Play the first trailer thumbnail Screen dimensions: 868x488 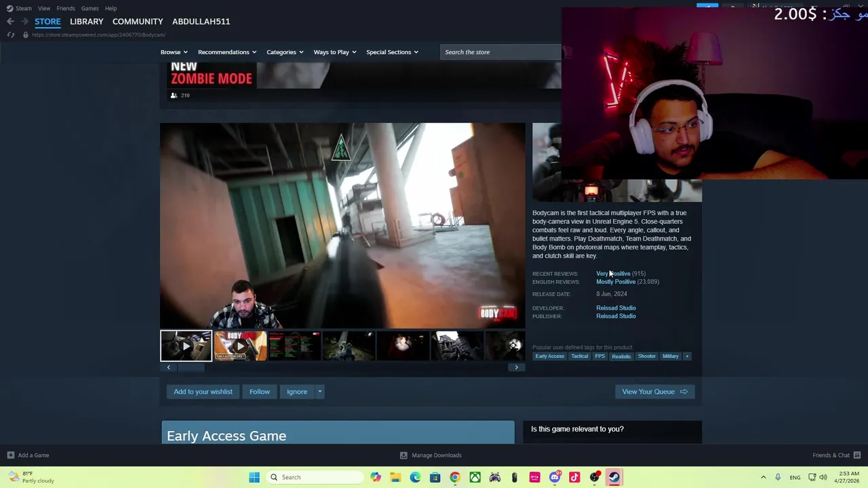click(186, 346)
